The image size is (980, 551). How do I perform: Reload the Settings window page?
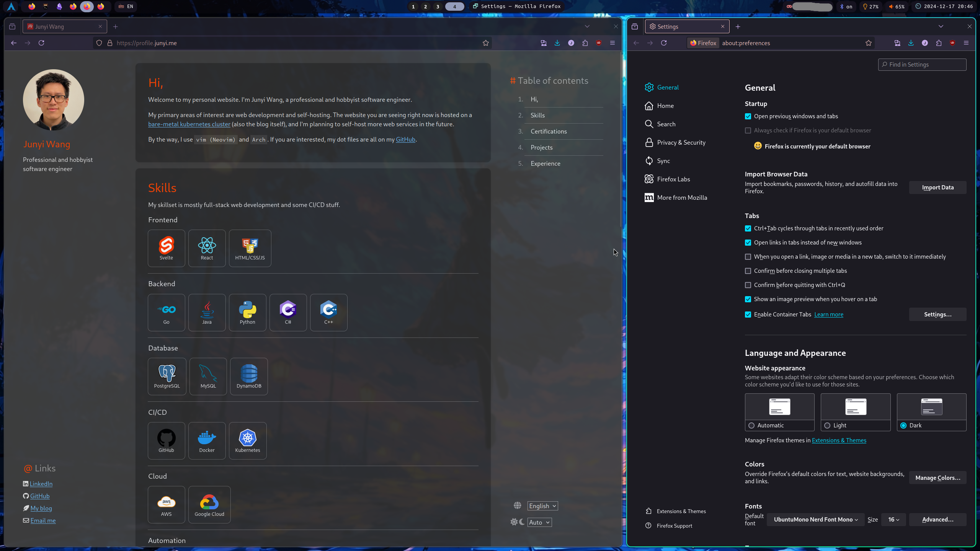tap(664, 43)
